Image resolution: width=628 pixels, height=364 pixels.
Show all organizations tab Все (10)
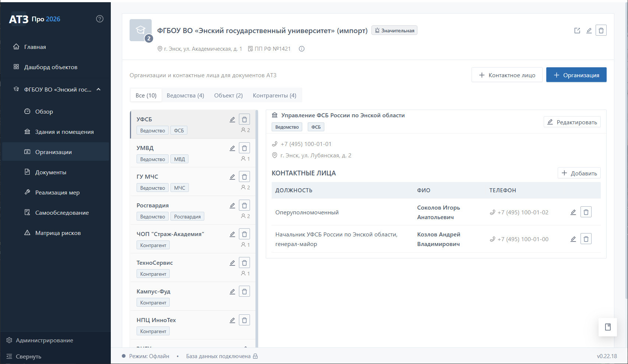146,96
